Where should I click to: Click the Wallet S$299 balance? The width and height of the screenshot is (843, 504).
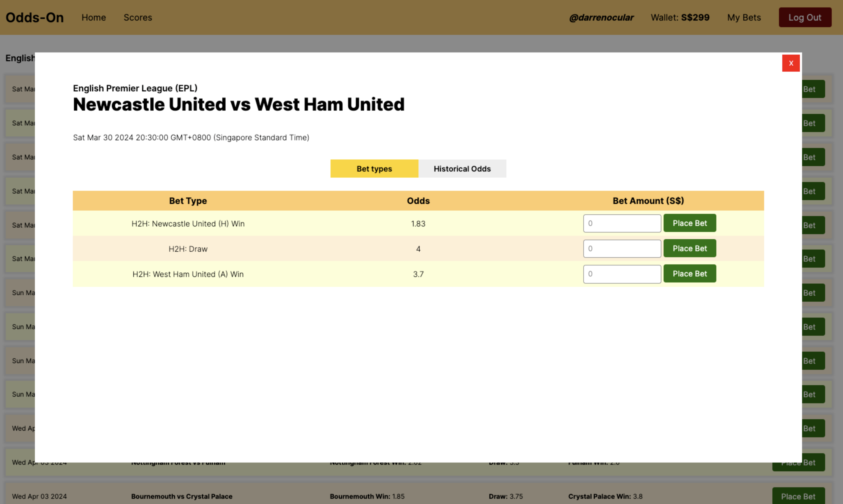point(680,17)
